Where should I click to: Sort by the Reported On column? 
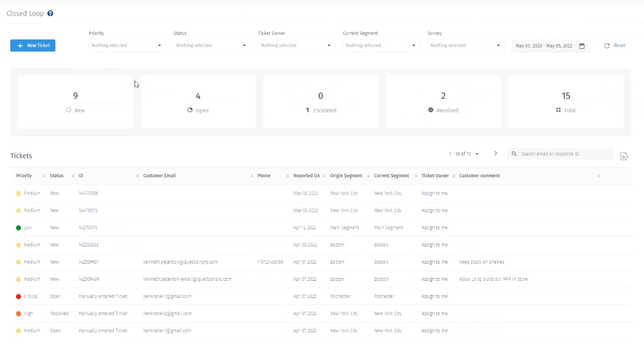(x=325, y=176)
